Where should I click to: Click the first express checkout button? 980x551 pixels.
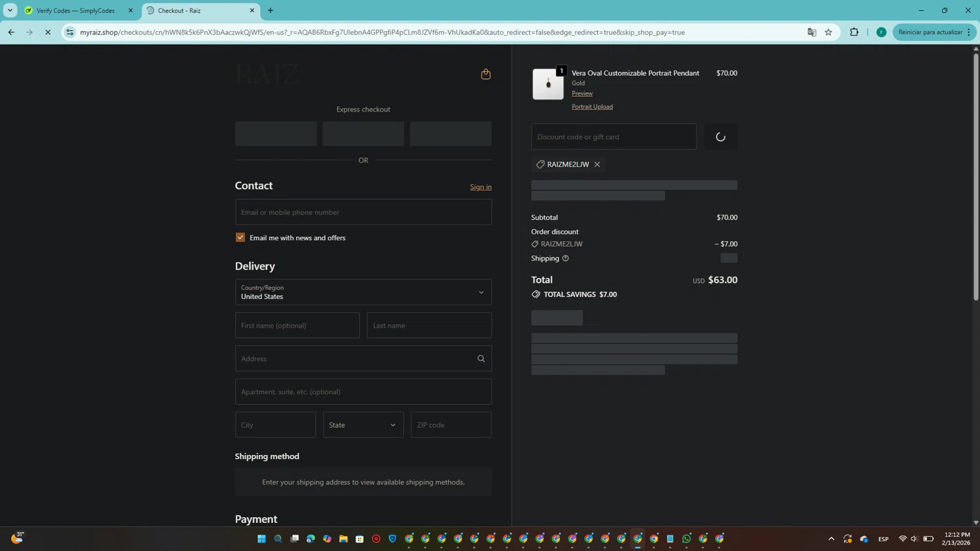(276, 133)
